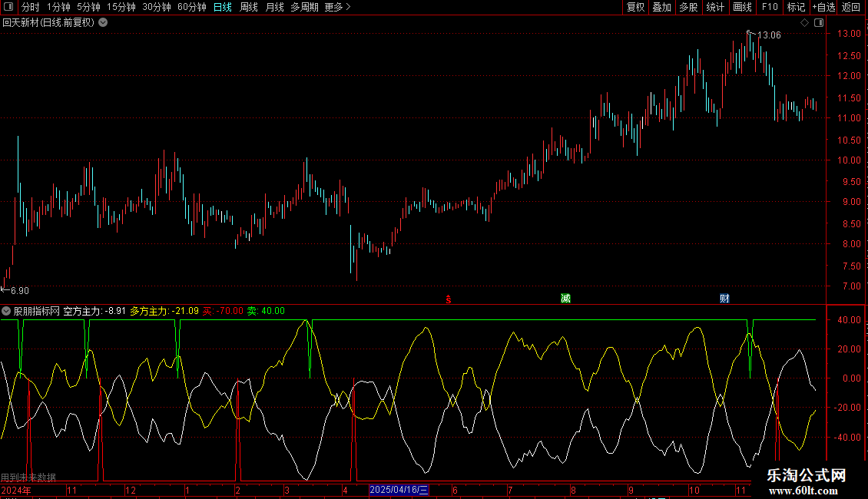Click the 买: -70.00 indicator value
The image size is (868, 499).
click(223, 311)
